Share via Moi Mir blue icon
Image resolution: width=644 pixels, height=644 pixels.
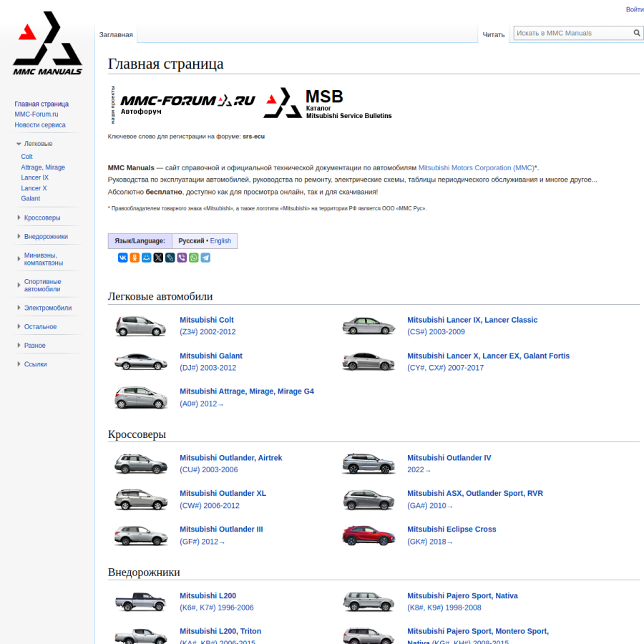click(x=146, y=258)
